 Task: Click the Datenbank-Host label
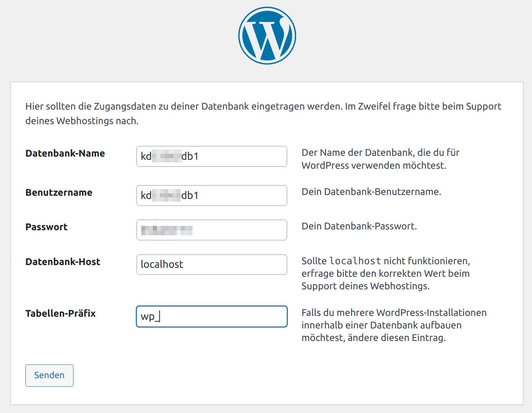63,262
